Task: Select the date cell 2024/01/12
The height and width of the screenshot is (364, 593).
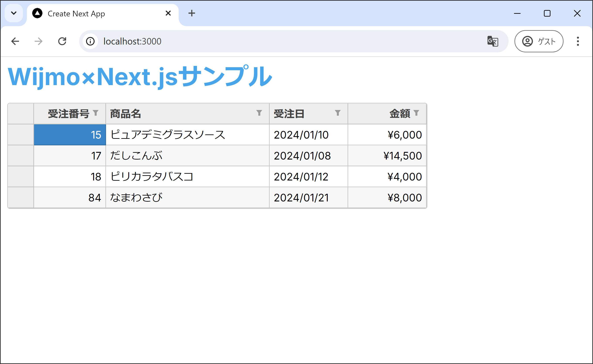Action: pyautogui.click(x=308, y=177)
